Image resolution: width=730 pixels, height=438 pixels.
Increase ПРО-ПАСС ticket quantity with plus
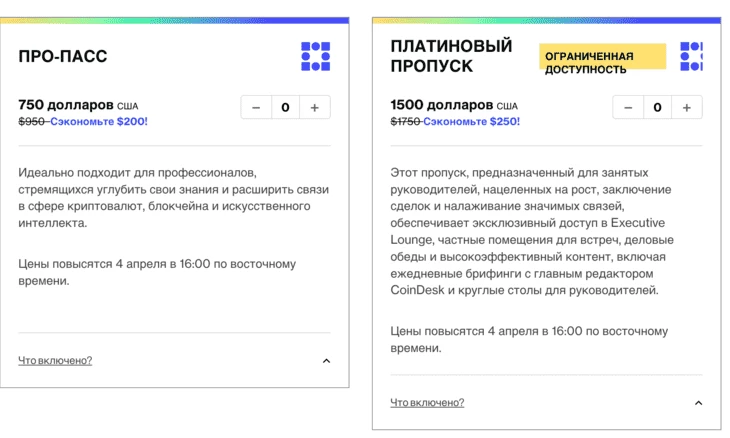tap(315, 108)
